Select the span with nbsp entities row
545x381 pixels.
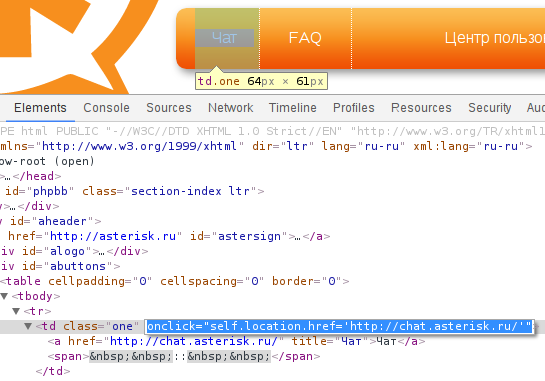(x=184, y=356)
